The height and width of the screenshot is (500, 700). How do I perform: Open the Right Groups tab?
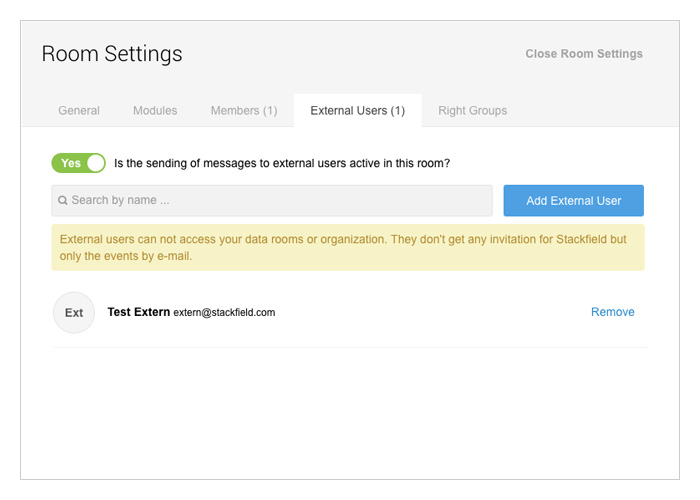pyautogui.click(x=473, y=111)
